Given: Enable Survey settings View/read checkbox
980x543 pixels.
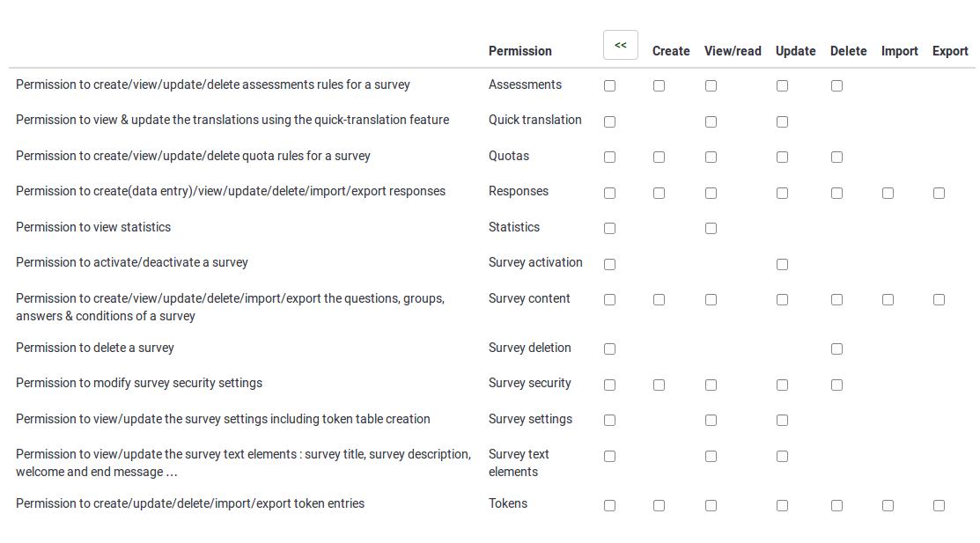Looking at the screenshot, I should 711,421.
